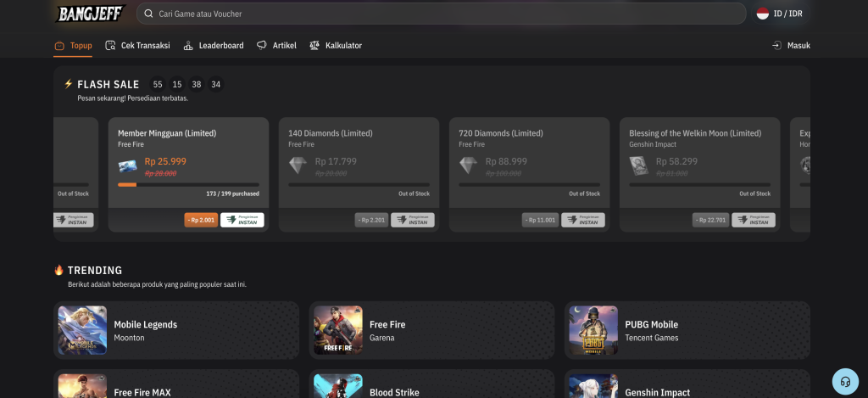868x398 pixels.
Task: Open the Artikel tab
Action: coord(277,46)
